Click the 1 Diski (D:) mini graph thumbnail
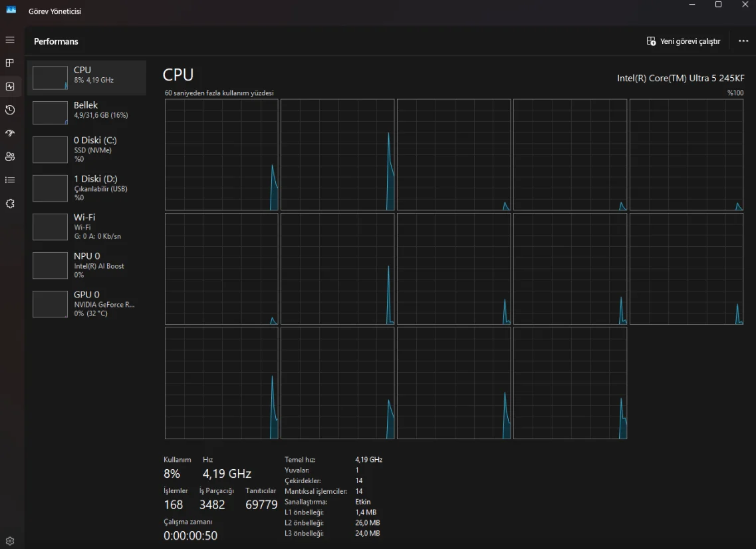The height and width of the screenshot is (549, 756). click(50, 188)
